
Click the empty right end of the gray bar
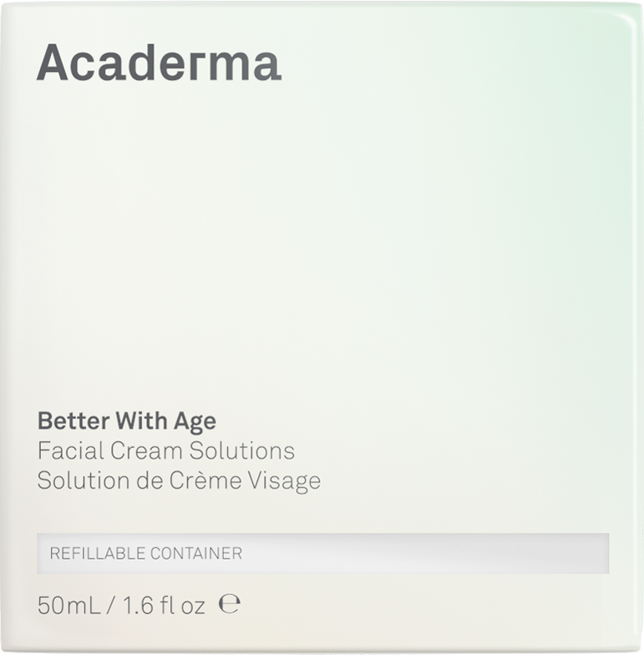click(501, 553)
